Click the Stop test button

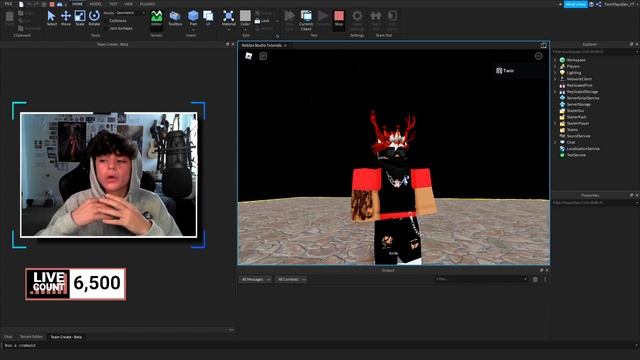(x=339, y=19)
